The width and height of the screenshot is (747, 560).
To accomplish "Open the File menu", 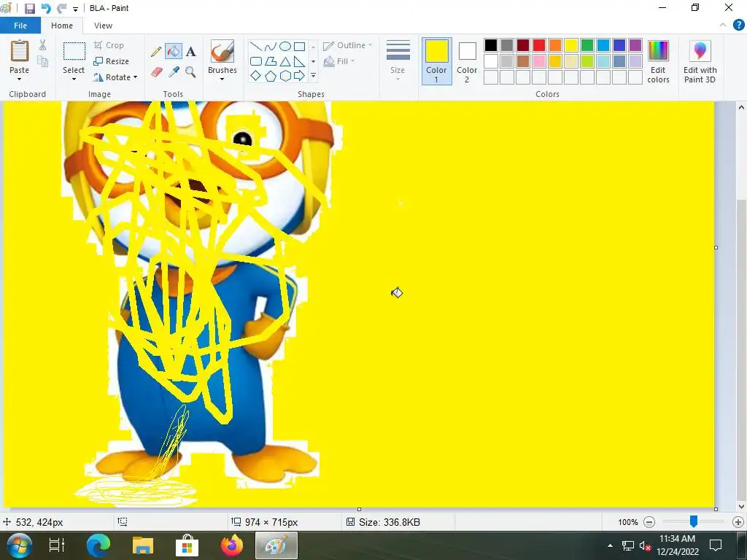I will pyautogui.click(x=20, y=26).
